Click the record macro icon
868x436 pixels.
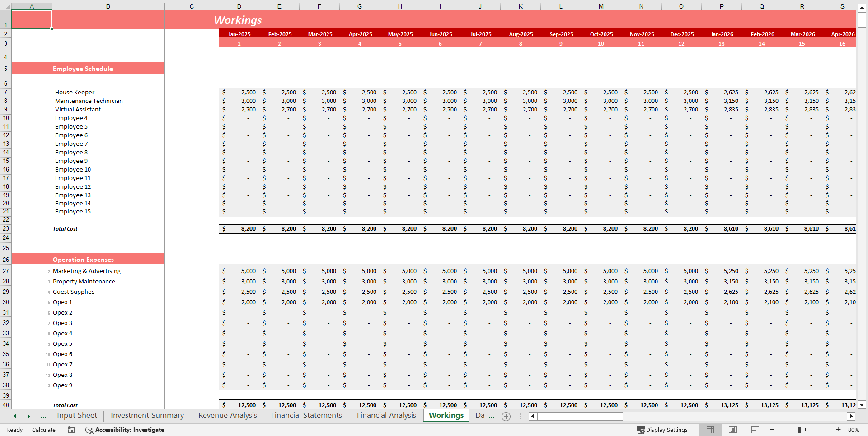(x=71, y=430)
